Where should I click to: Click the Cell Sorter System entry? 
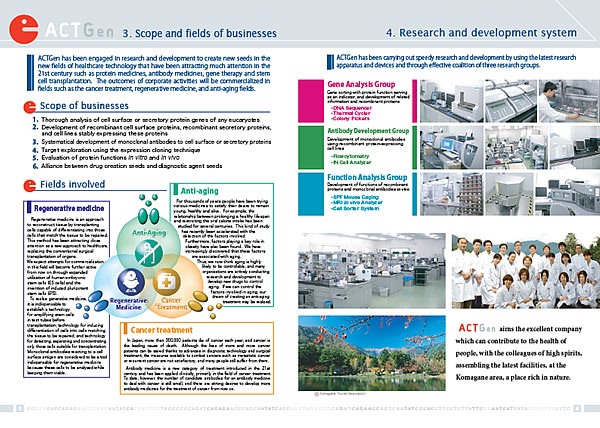(x=355, y=208)
